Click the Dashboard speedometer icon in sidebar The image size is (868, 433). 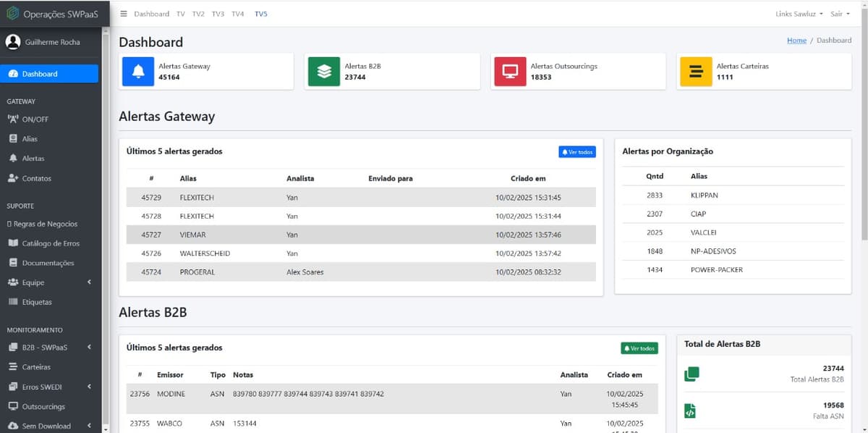(x=13, y=74)
